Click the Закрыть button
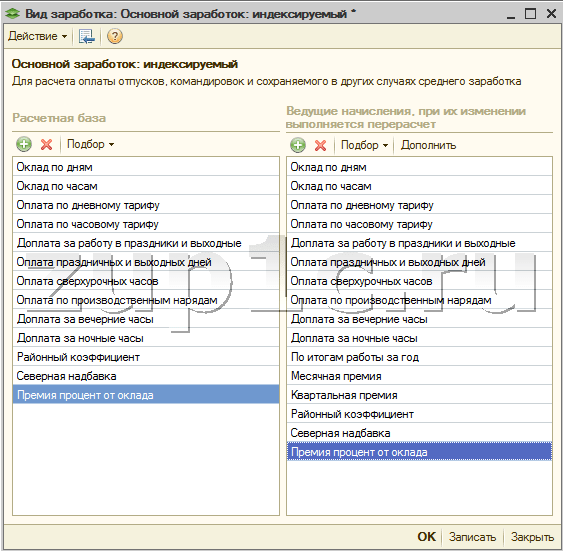This screenshot has height=551, width=563. coord(532,537)
